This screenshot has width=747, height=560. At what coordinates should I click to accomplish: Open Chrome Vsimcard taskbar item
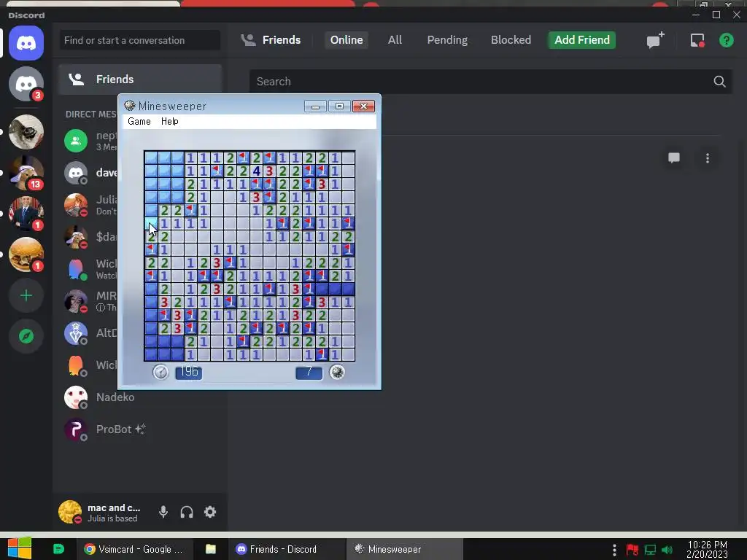tap(133, 549)
